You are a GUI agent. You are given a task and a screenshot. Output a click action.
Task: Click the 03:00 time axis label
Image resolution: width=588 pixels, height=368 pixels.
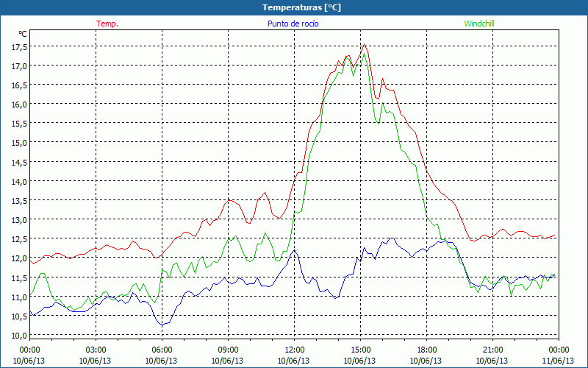(x=96, y=350)
